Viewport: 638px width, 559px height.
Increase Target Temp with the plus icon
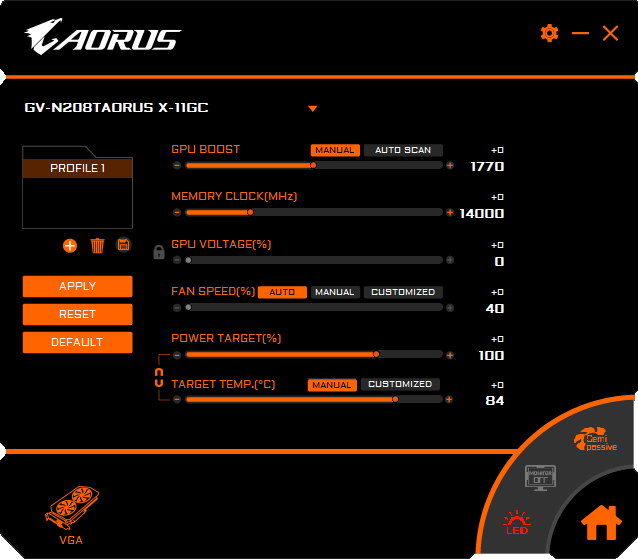449,400
